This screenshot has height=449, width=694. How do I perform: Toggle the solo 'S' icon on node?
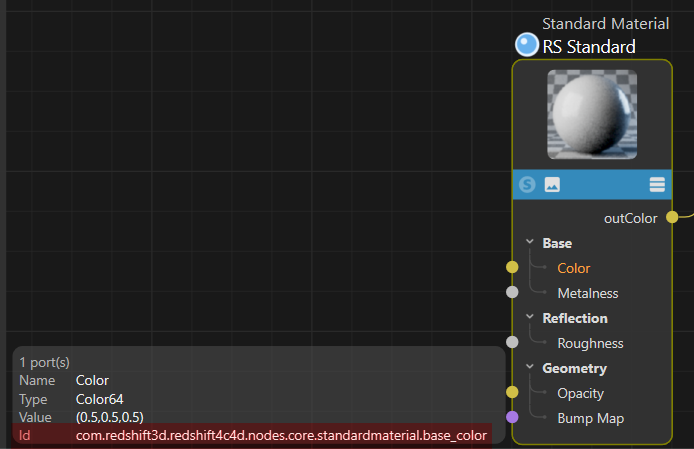pyautogui.click(x=527, y=185)
